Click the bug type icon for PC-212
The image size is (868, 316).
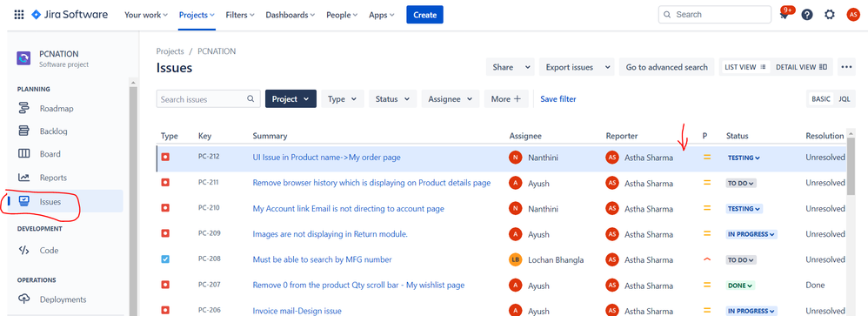(165, 158)
